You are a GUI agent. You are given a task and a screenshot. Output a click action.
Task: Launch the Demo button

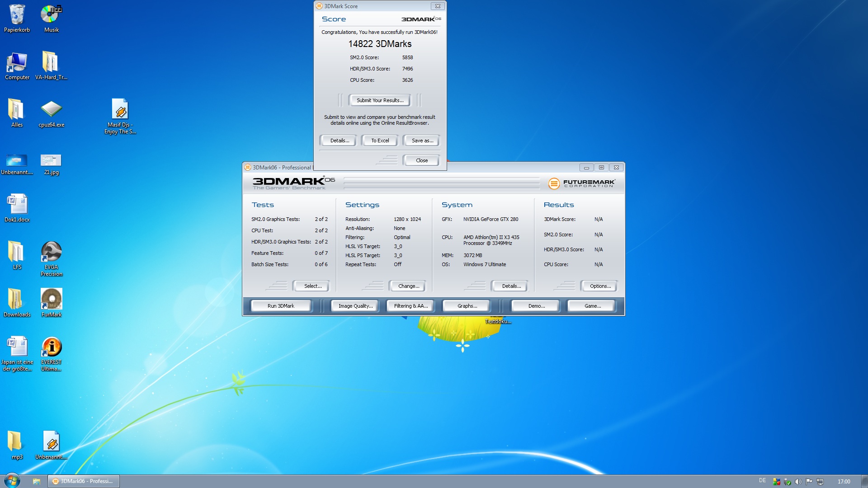[536, 306]
